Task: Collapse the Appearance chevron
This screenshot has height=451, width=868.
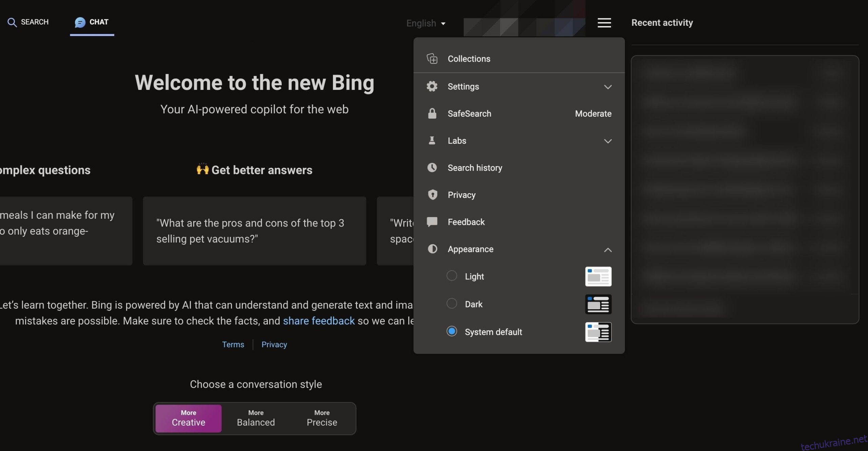Action: pos(608,250)
